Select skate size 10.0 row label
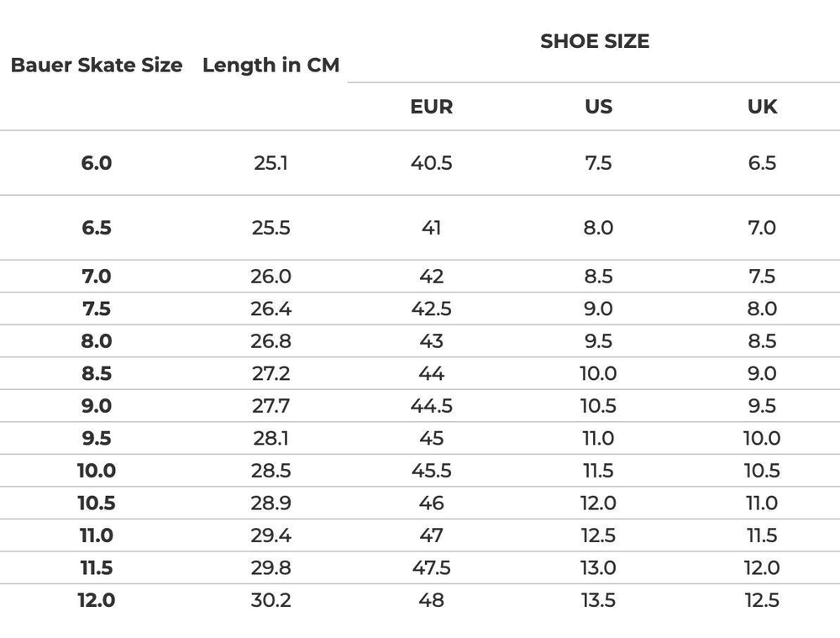840x638 pixels. [x=97, y=471]
